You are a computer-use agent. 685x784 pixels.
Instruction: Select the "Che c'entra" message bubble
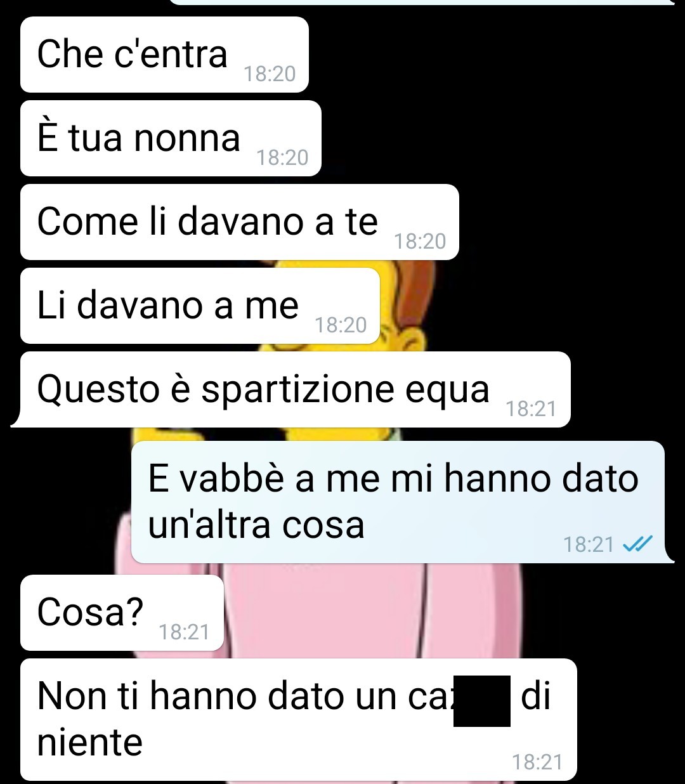point(164,55)
